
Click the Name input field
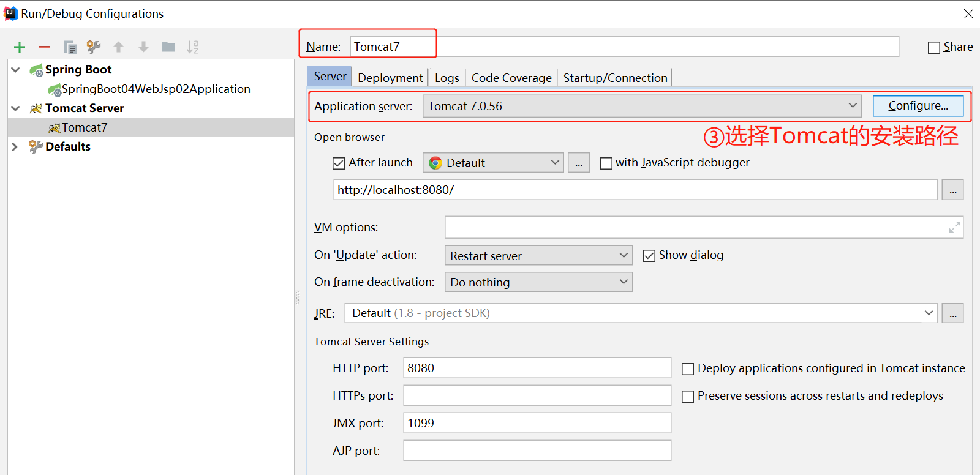coord(625,47)
